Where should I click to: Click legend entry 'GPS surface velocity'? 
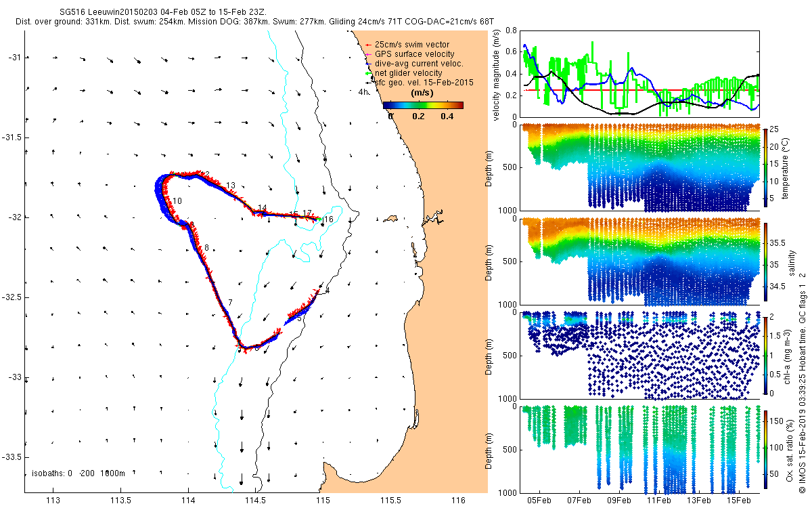tap(413, 54)
